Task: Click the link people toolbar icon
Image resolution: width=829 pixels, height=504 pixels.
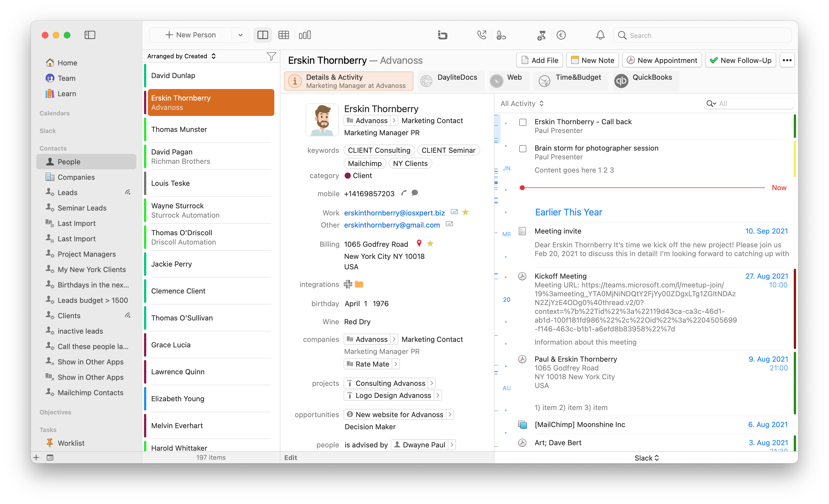Action: (501, 35)
